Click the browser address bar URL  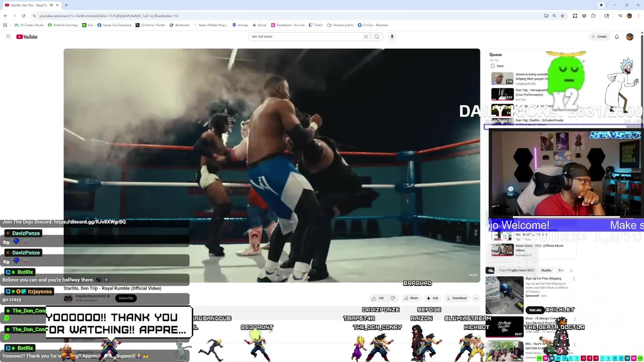(109, 16)
